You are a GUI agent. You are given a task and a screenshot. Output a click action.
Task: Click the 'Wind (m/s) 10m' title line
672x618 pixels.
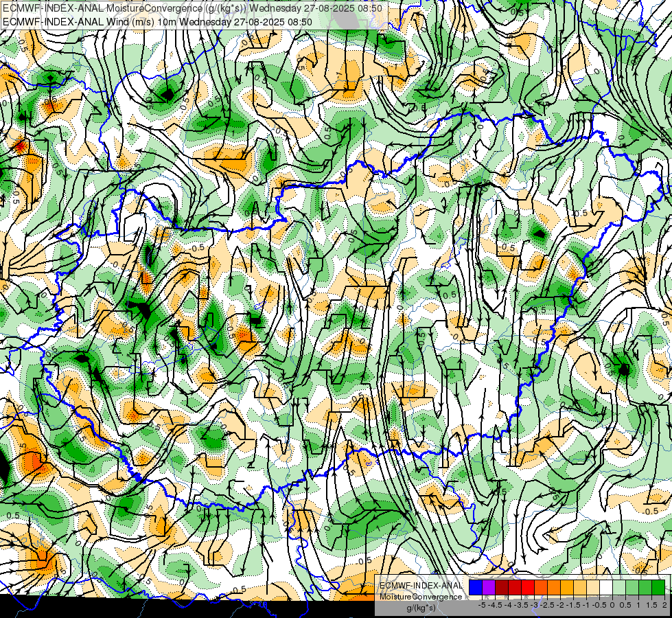(x=157, y=22)
